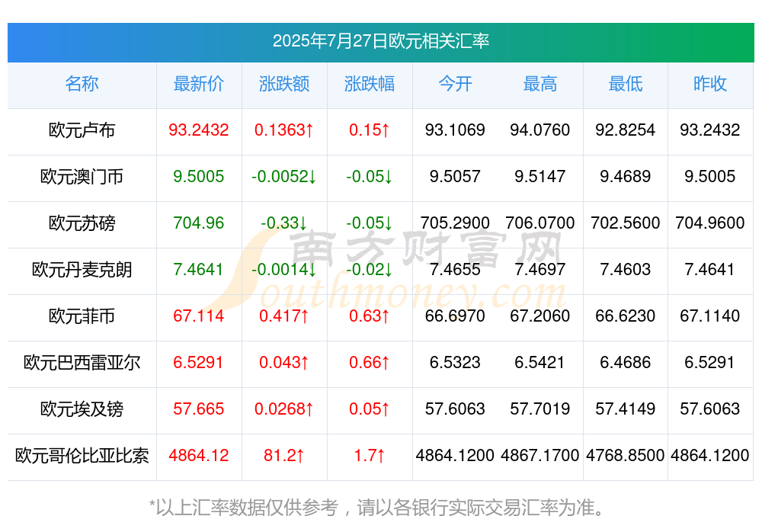Click change amount 0.1363↑
Viewport: 762px width, 532px height.
pyautogui.click(x=283, y=130)
